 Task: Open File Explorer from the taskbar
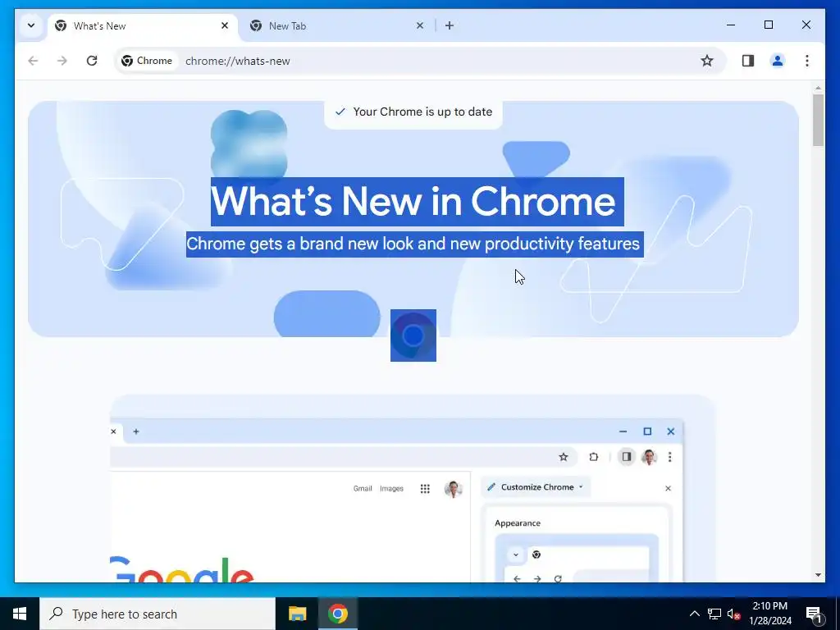point(297,614)
